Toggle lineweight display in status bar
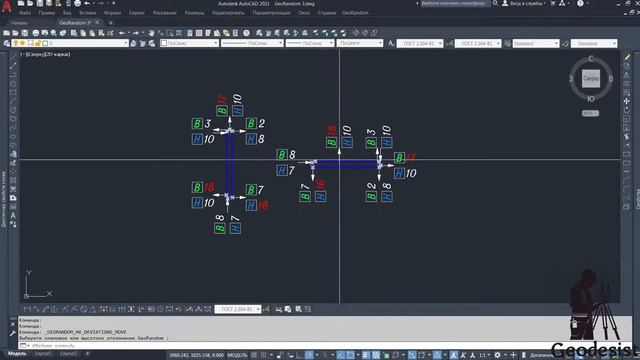 pos(366,355)
